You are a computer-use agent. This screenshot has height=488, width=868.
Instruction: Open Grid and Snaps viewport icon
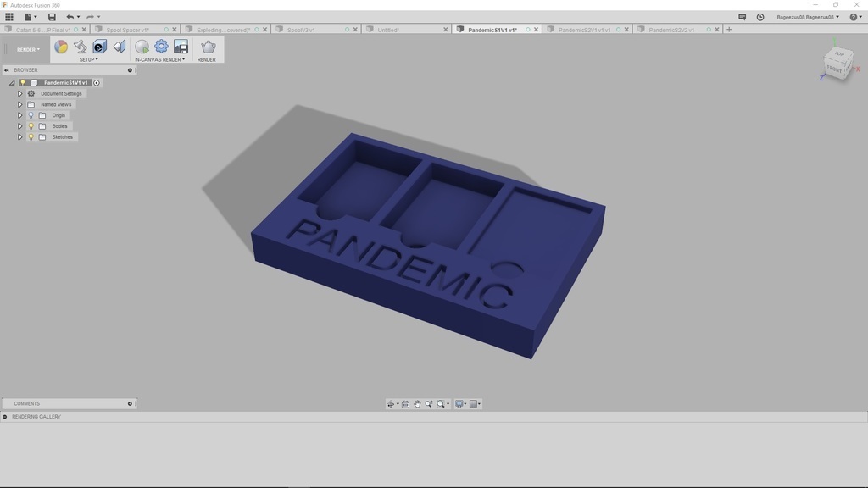pos(473,404)
